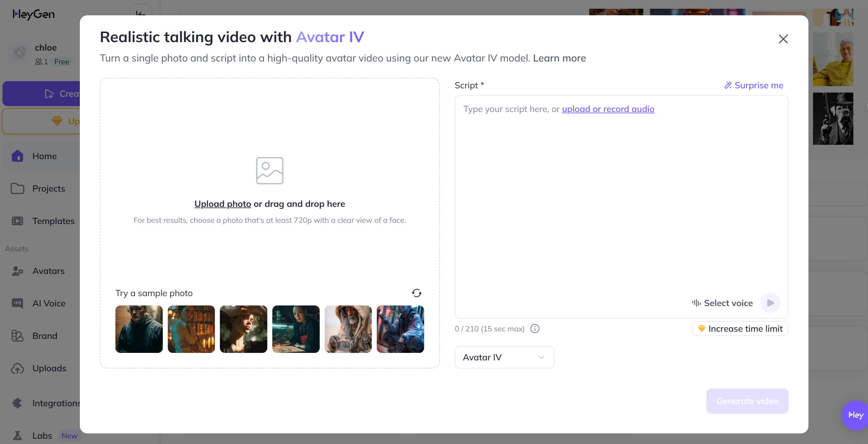
Task: Expand the Avatar IV model dropdown
Action: click(504, 357)
